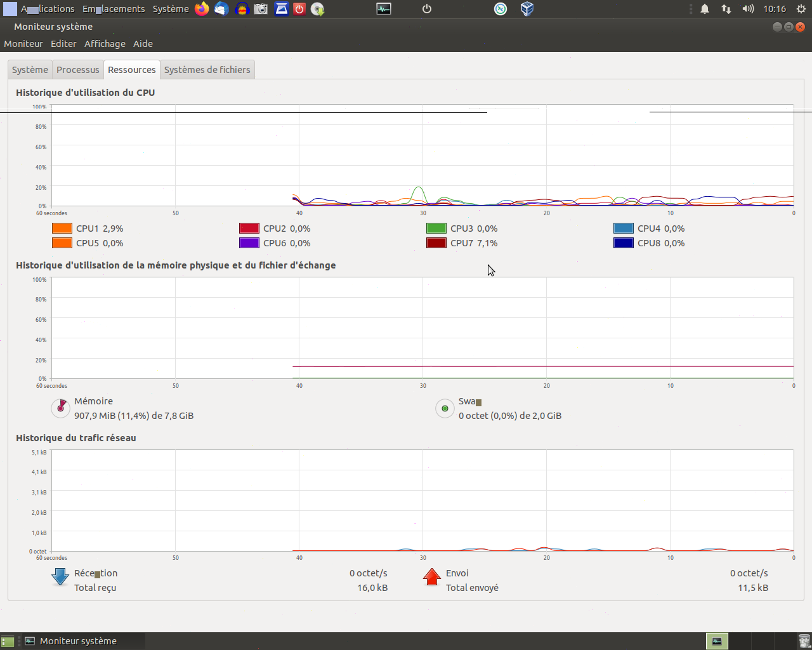The width and height of the screenshot is (812, 650).
Task: Click the heading "Historique d'utilisation du CPU"
Action: [x=86, y=93]
